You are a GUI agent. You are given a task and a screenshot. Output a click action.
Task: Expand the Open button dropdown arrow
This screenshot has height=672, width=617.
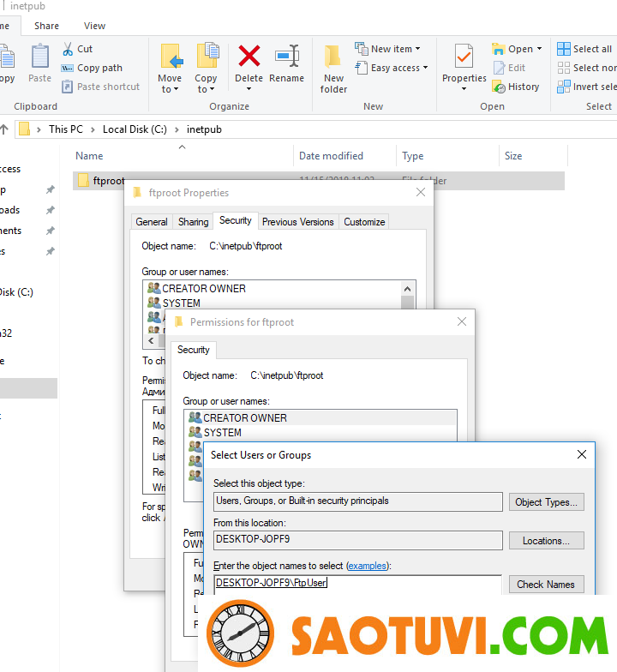tap(540, 49)
